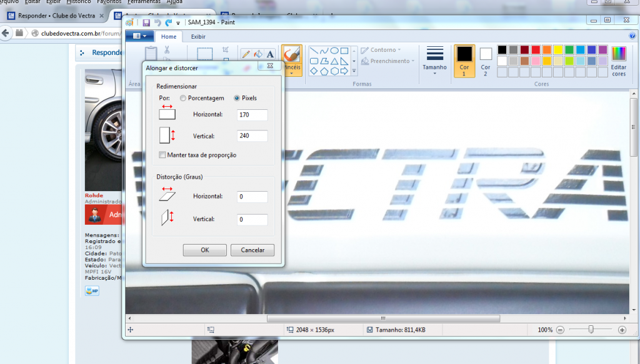Image resolution: width=640 pixels, height=364 pixels.
Task: Open the browser Histórico menu
Action: pyautogui.click(x=78, y=2)
